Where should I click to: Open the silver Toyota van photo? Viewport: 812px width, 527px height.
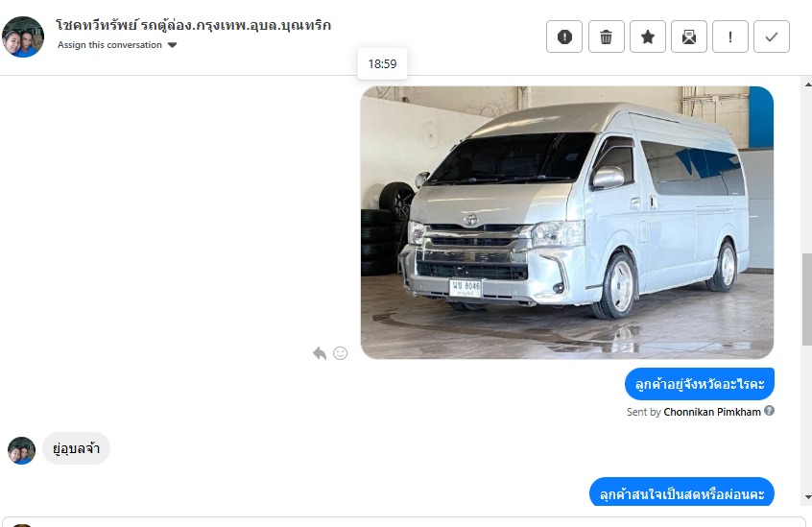click(567, 223)
